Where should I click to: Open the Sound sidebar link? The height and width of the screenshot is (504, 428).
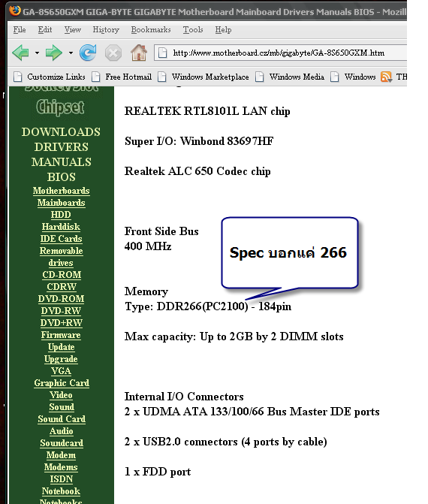(62, 407)
